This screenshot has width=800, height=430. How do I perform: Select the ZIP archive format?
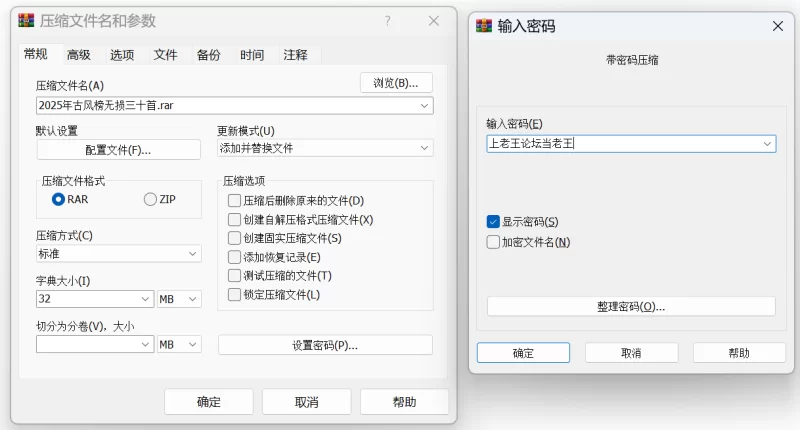pyautogui.click(x=151, y=199)
